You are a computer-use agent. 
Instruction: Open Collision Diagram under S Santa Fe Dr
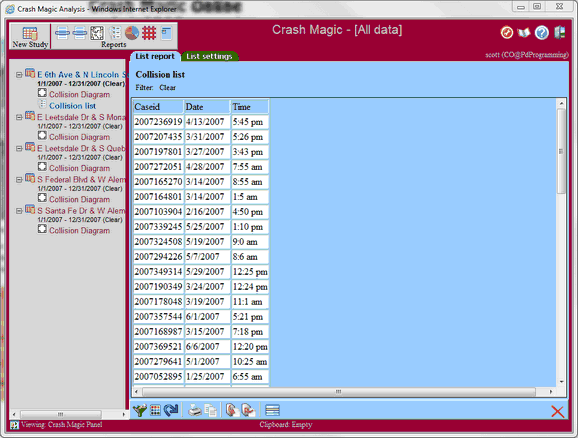point(79,230)
